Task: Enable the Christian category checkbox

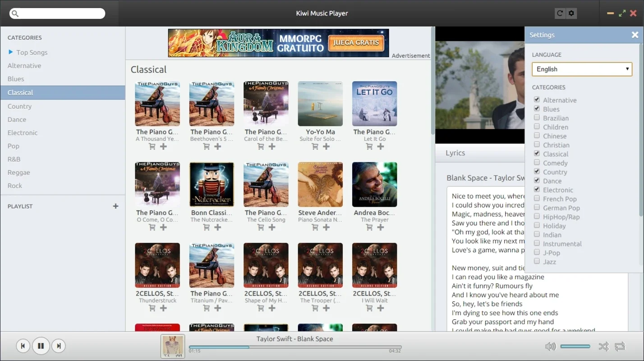Action: coord(537,144)
